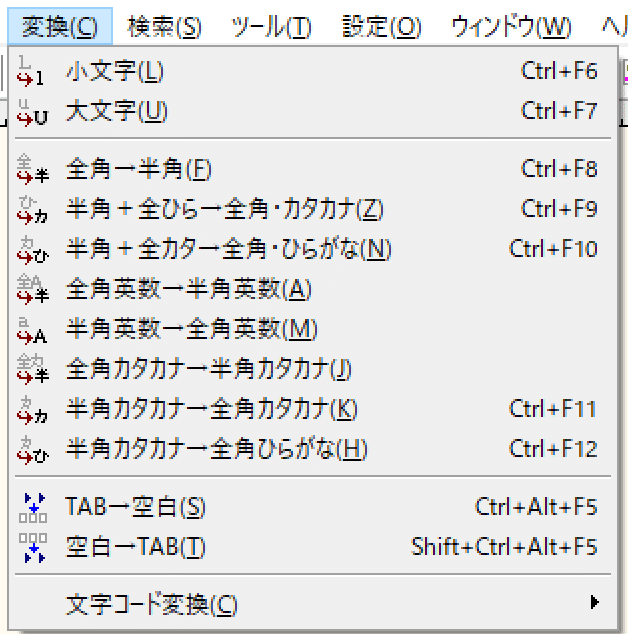Click the TAB→空白 icon
This screenshot has height=634, width=628.
33,508
